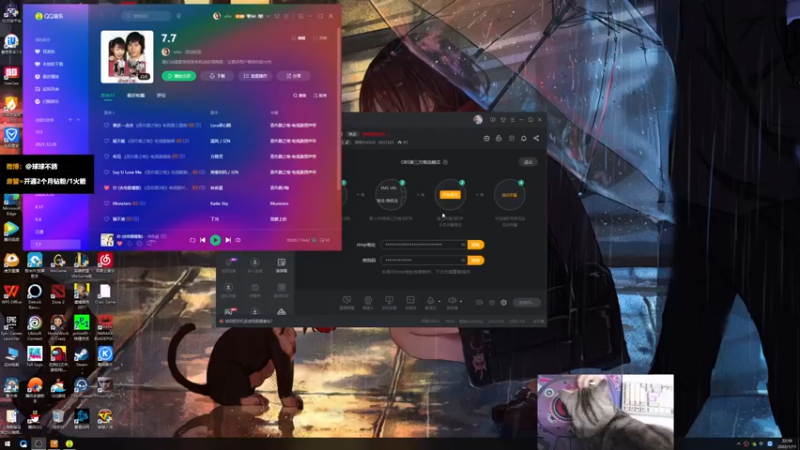Open local downloads item in QQ Music sidebar
This screenshot has width=800, height=450.
click(x=49, y=64)
